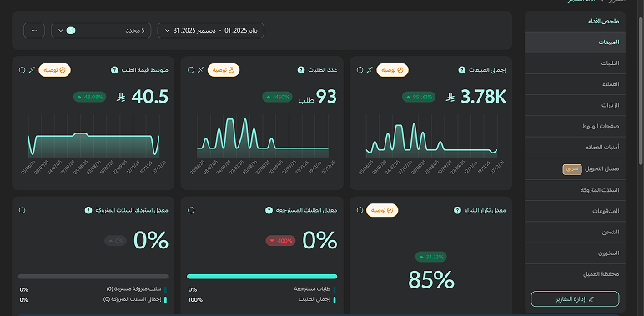Expand the متوسط قيمة الطلب chart
Viewport: 644px width, 316px height.
pos(32,70)
